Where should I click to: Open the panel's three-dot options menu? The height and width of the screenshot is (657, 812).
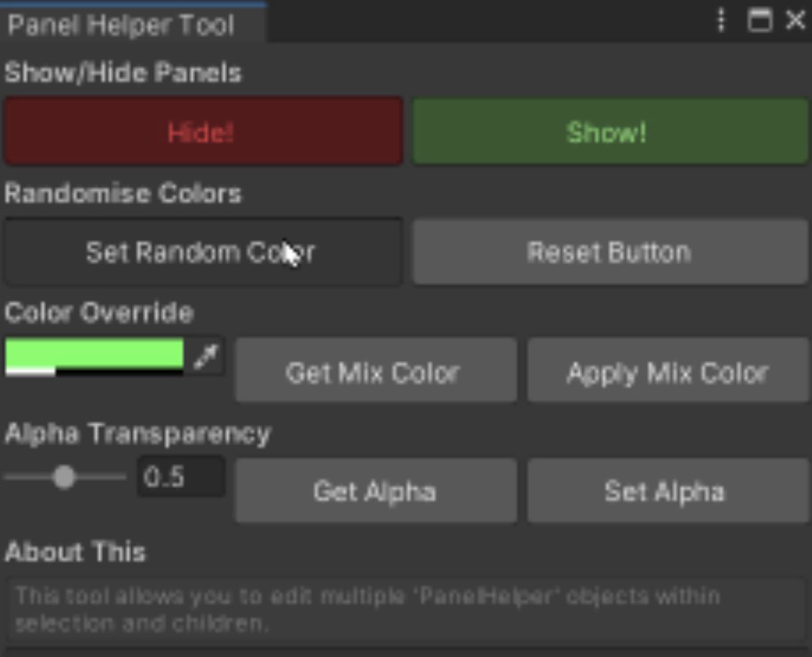pos(721,21)
